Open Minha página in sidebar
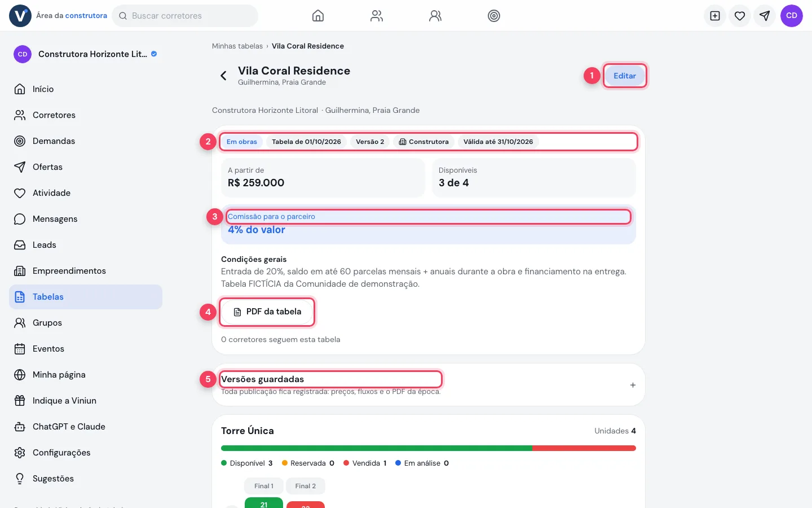 click(86, 375)
